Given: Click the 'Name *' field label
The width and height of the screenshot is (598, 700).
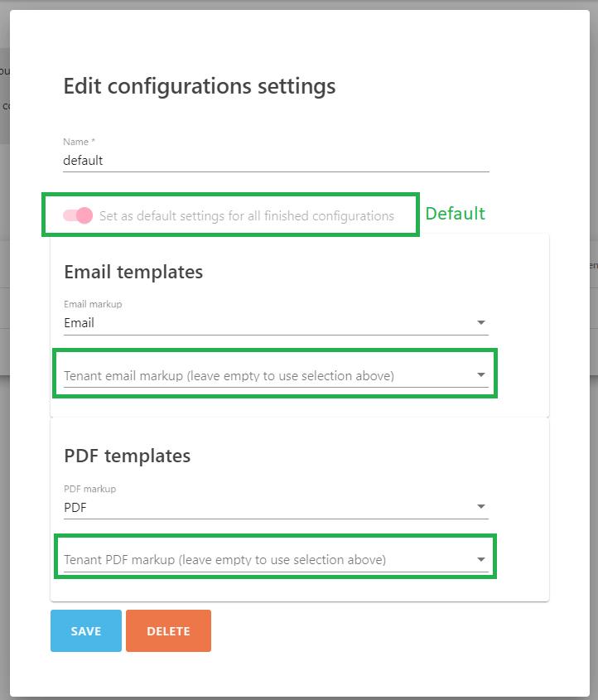Looking at the screenshot, I should (x=79, y=142).
